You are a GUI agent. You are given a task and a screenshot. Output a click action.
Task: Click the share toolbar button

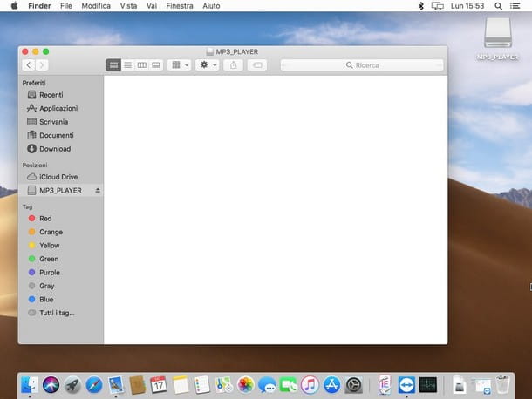pos(234,65)
